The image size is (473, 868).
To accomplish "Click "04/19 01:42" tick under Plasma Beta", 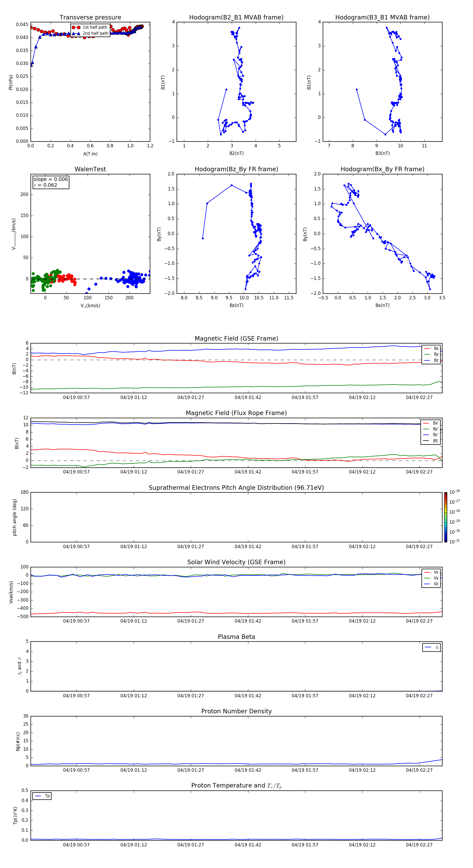I will [248, 696].
